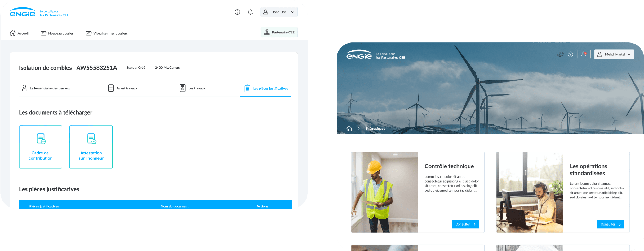Screen dimensions: 644x251
Task: Switch to Le bénéficiaire des travaux tab
Action: 46,88
